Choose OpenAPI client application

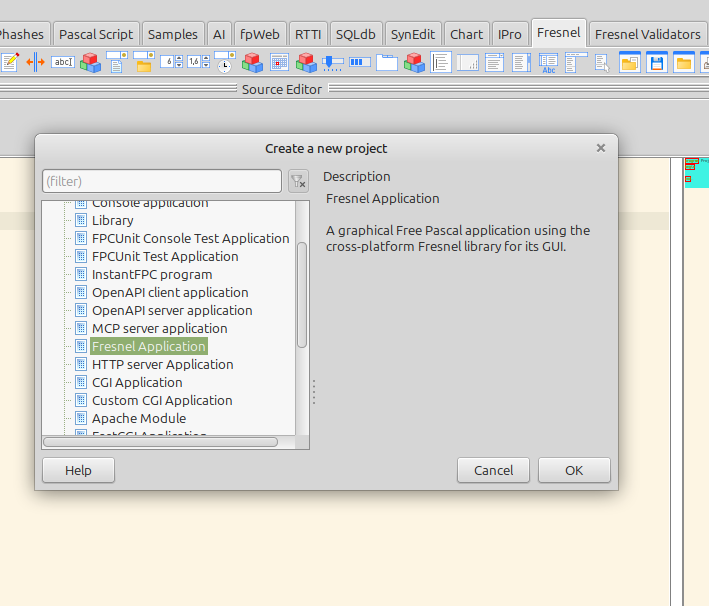tap(170, 293)
